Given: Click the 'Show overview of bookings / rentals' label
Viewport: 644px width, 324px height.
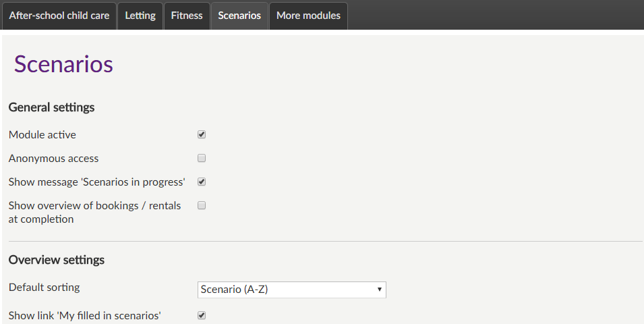Looking at the screenshot, I should pos(95,206).
